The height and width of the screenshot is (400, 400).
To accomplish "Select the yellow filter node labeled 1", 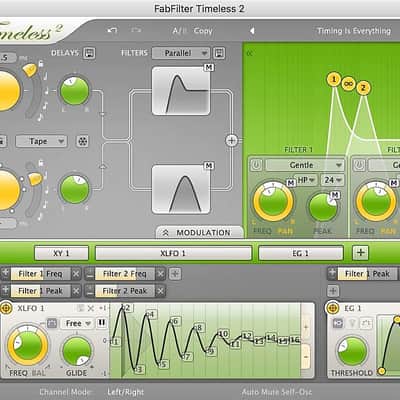I will (x=334, y=79).
